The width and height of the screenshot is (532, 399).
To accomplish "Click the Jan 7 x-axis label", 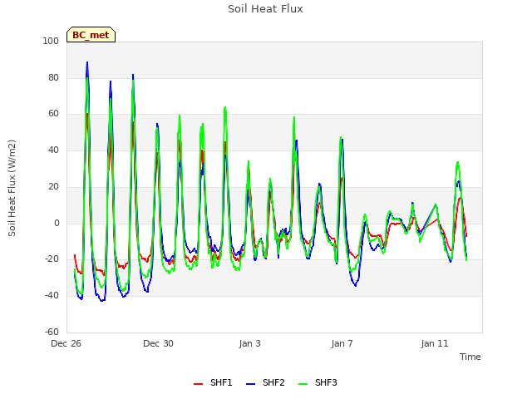I will (342, 343).
